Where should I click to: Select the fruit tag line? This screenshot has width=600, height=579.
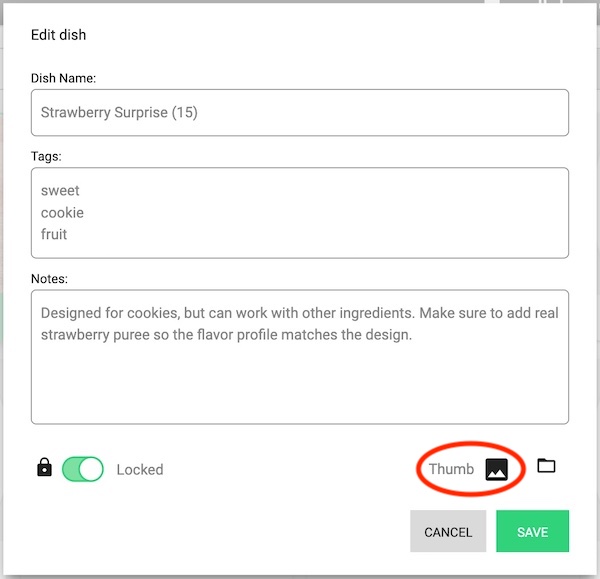point(54,234)
